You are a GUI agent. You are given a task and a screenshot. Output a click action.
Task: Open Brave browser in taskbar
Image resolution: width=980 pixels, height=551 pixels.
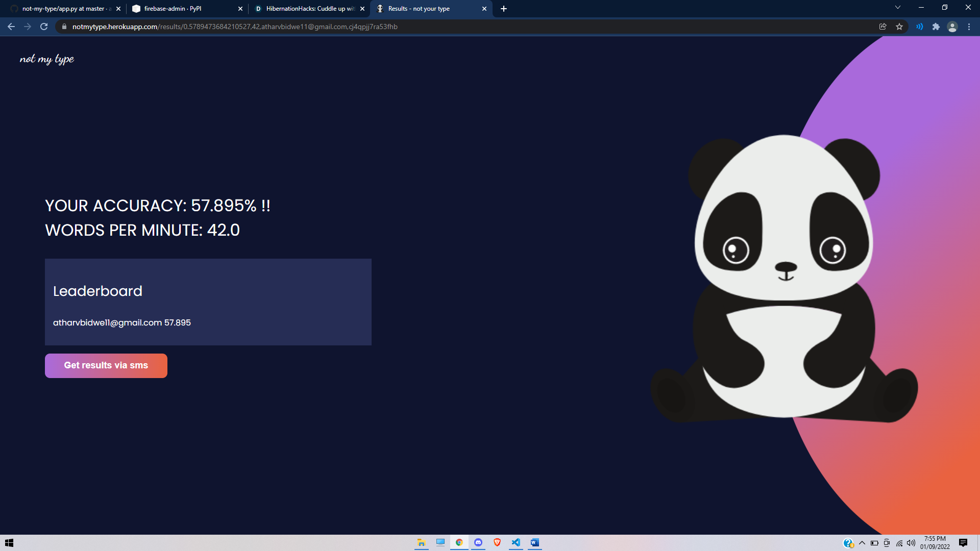(497, 542)
